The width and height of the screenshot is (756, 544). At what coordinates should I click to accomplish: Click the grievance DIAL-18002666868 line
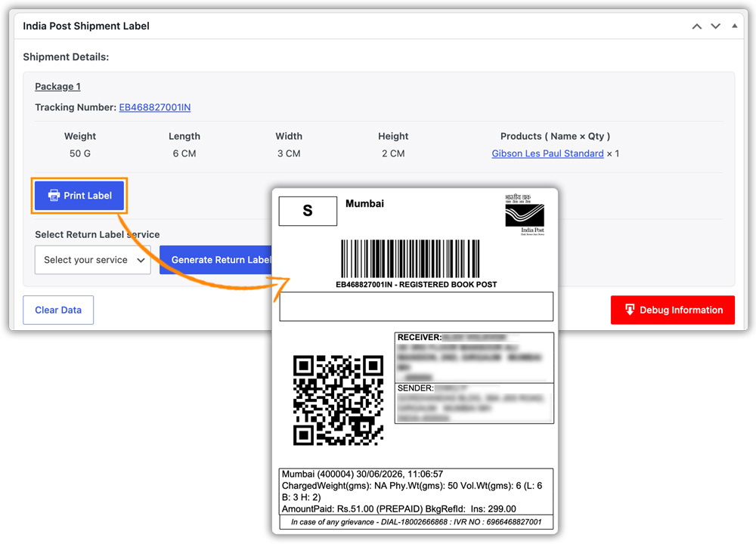416,522
